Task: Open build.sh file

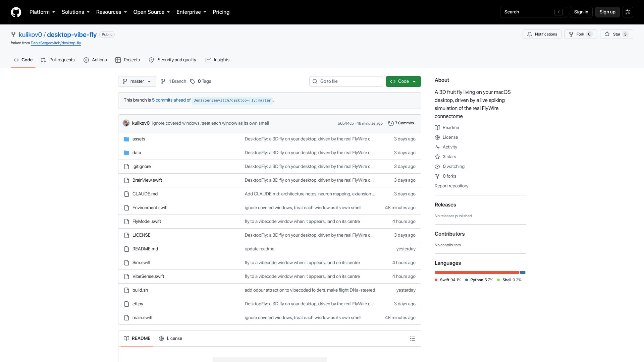Action: click(140, 290)
